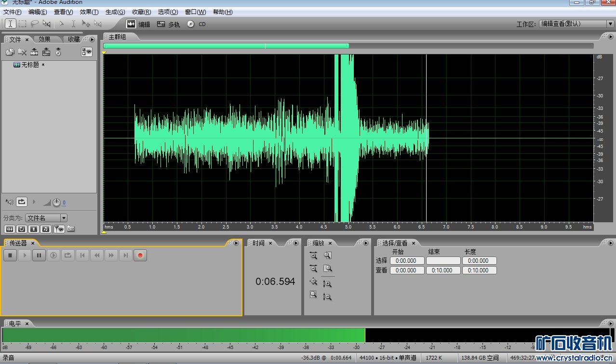Screen dimensions: 616x364
Task: Select the Time Selection tool
Action: coord(10,24)
